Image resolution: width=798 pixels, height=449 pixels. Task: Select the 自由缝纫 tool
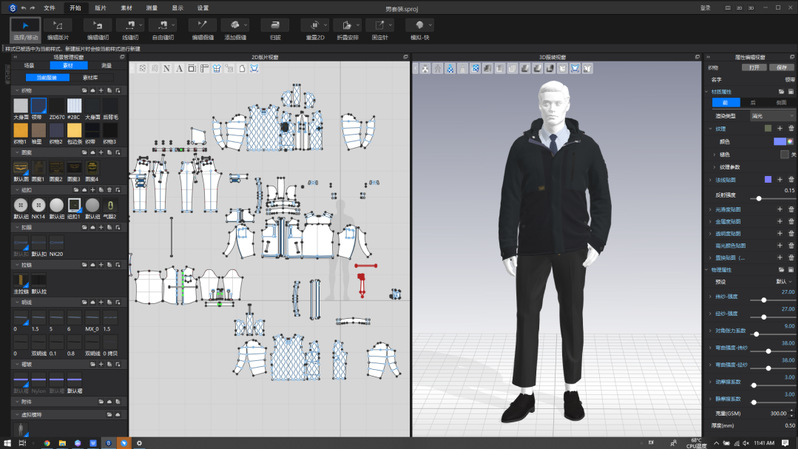point(162,27)
